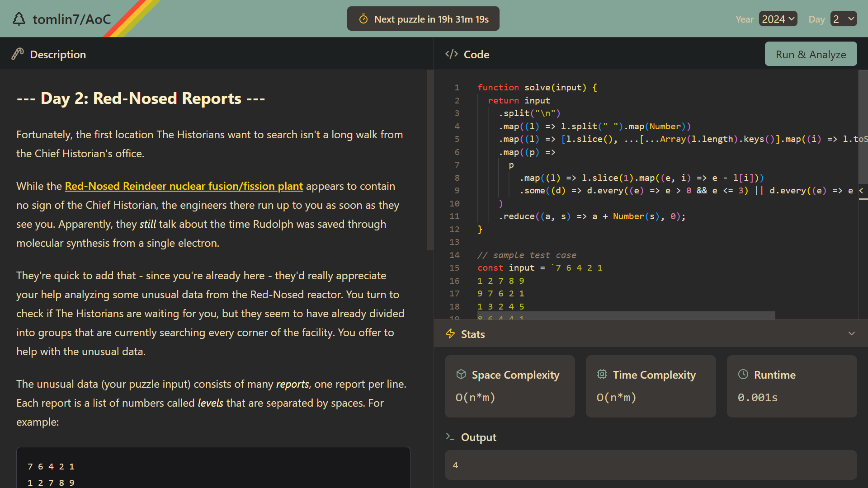Click the tree logo icon beside tomlin7/AoC
Screen dimensions: 868x488
point(19,19)
